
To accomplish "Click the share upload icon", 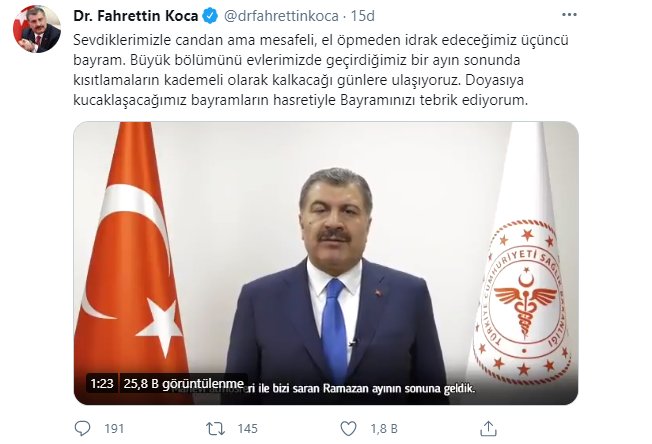I will click(x=489, y=429).
